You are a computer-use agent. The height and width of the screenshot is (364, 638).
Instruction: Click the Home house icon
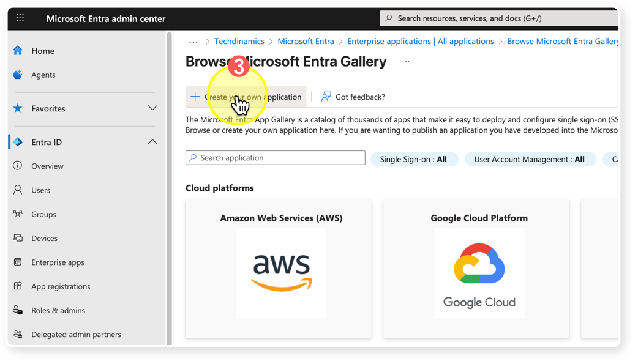click(18, 50)
